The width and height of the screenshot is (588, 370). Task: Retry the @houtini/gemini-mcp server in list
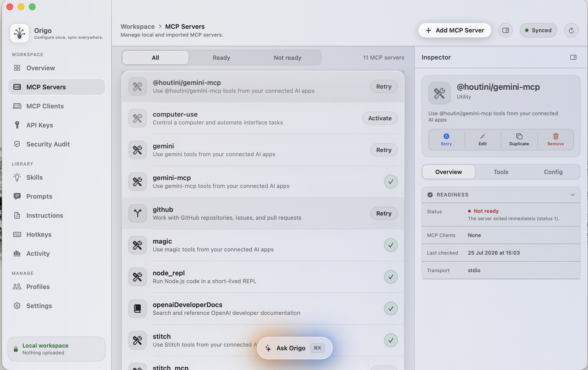click(384, 86)
